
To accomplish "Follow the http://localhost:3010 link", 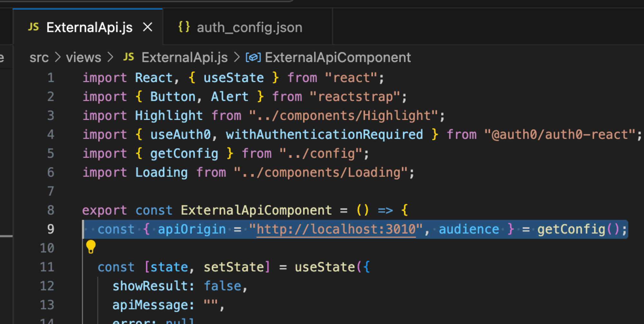I will click(336, 229).
